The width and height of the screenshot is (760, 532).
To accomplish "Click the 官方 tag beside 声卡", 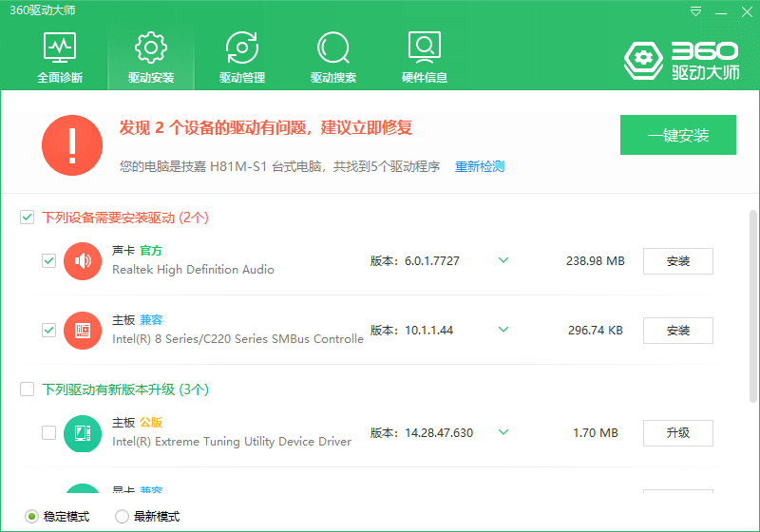I will click(151, 251).
